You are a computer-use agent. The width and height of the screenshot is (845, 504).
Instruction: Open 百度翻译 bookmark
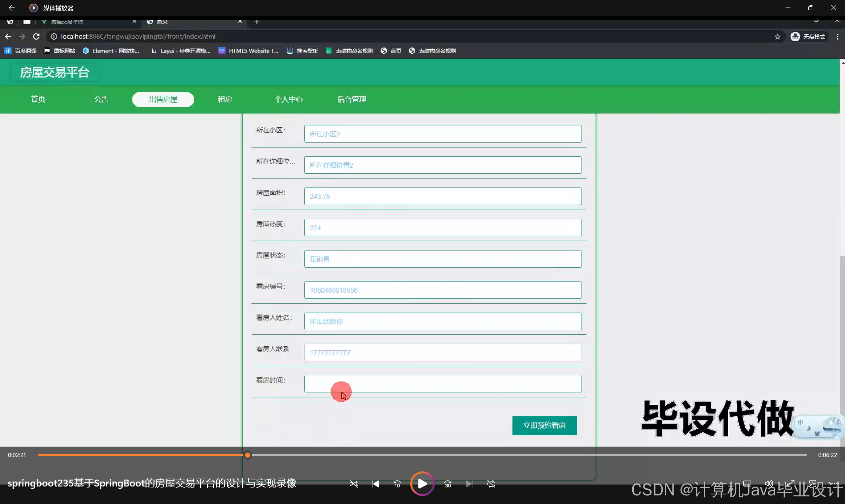click(21, 50)
